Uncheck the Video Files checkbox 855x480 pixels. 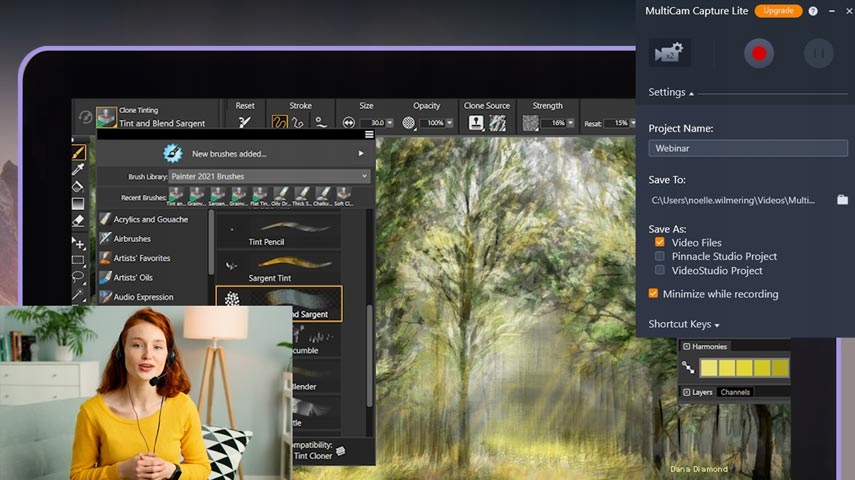tap(660, 242)
